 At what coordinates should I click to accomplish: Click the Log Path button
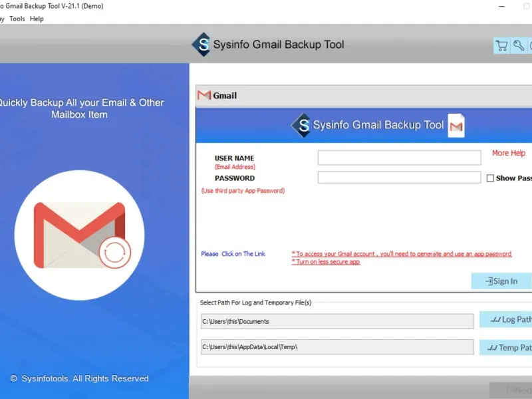(x=505, y=319)
